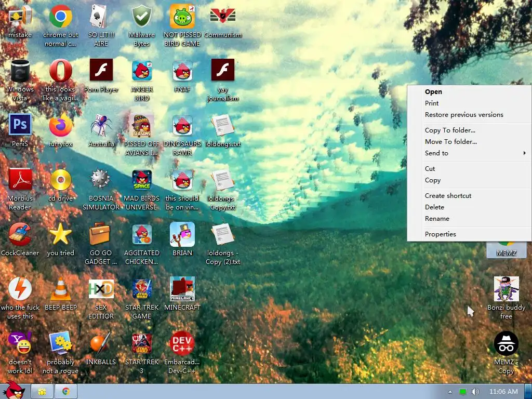This screenshot has height=399, width=532.
Task: Select the BRIAN slingshot bird icon
Action: [x=182, y=240]
